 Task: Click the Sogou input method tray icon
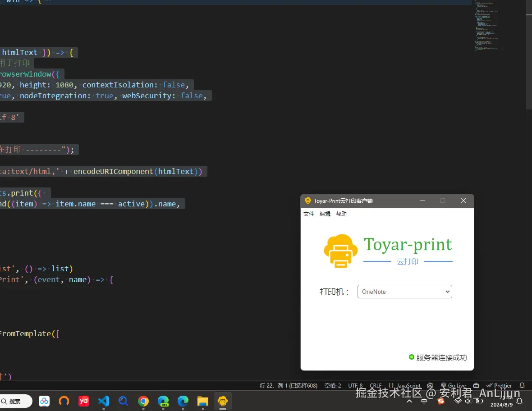coord(440,401)
